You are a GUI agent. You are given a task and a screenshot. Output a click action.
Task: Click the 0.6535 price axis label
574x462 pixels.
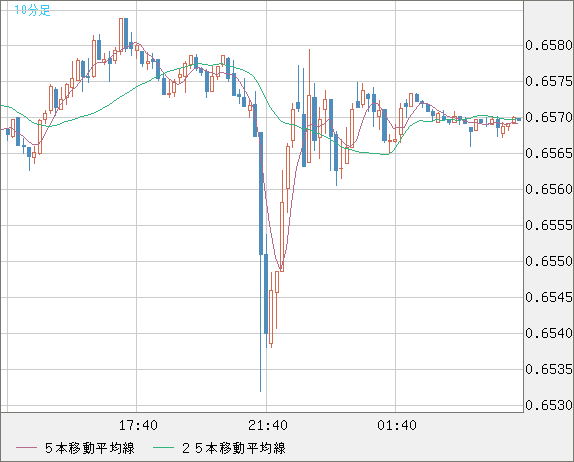click(549, 369)
